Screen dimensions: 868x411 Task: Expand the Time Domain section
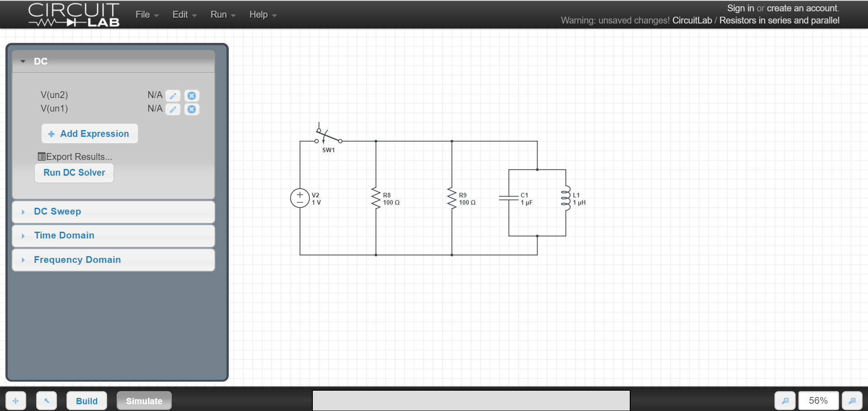64,235
